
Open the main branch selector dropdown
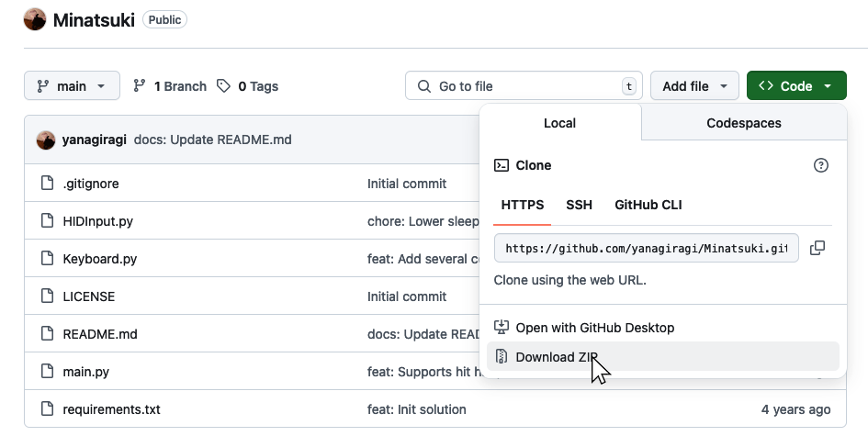pyautogui.click(x=72, y=85)
